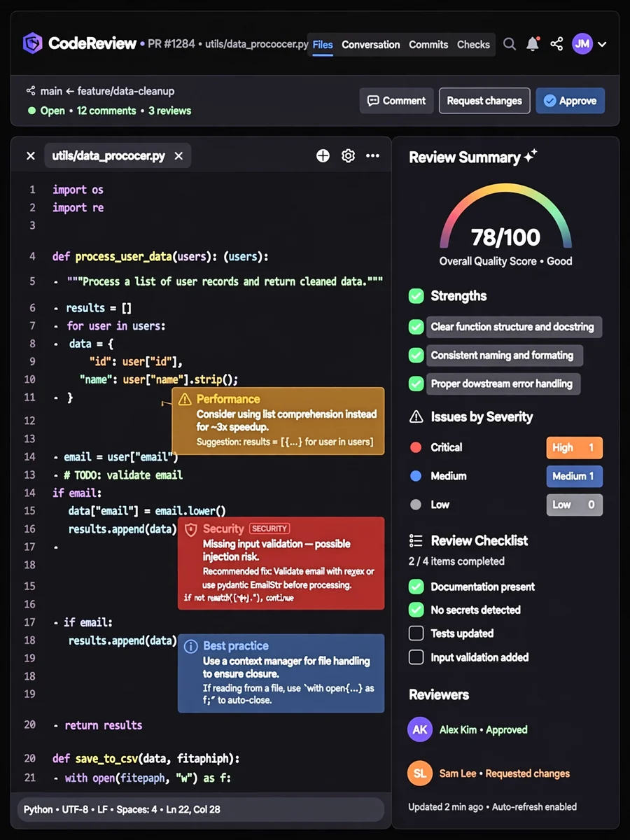Click the 'def process_user_data' code line
Image resolution: width=630 pixels, height=840 pixels.
pyautogui.click(x=160, y=257)
